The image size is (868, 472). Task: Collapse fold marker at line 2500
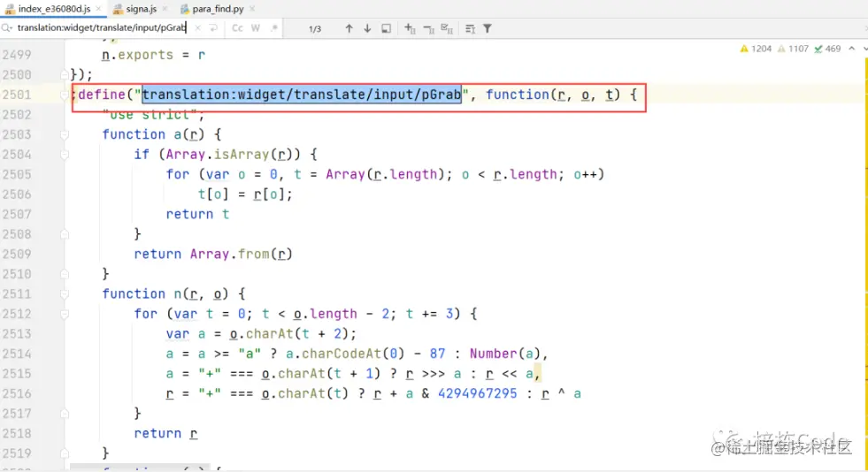pos(65,74)
